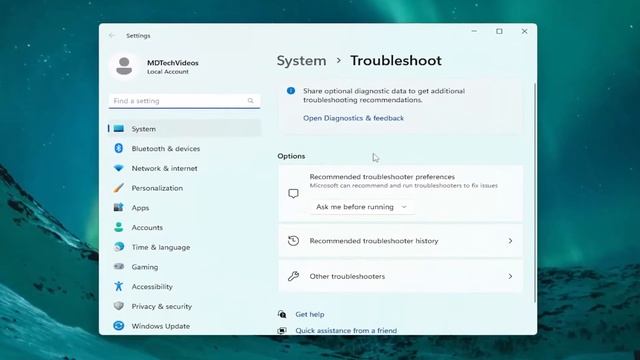Open Network & internet settings
The height and width of the screenshot is (360, 640).
pyautogui.click(x=184, y=168)
